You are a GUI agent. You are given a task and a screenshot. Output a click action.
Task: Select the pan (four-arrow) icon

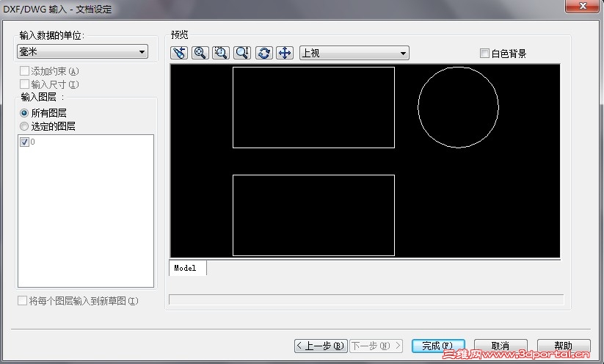coord(285,53)
